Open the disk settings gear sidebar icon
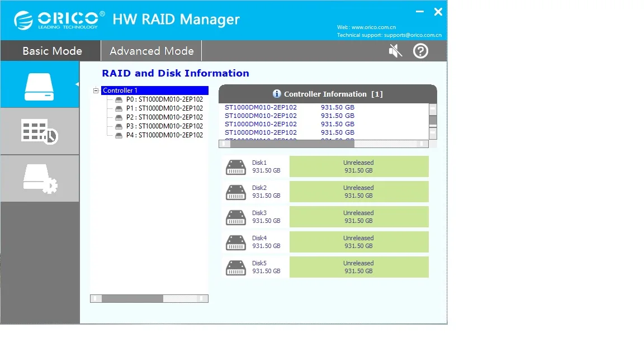The width and height of the screenshot is (644, 362). (40, 179)
